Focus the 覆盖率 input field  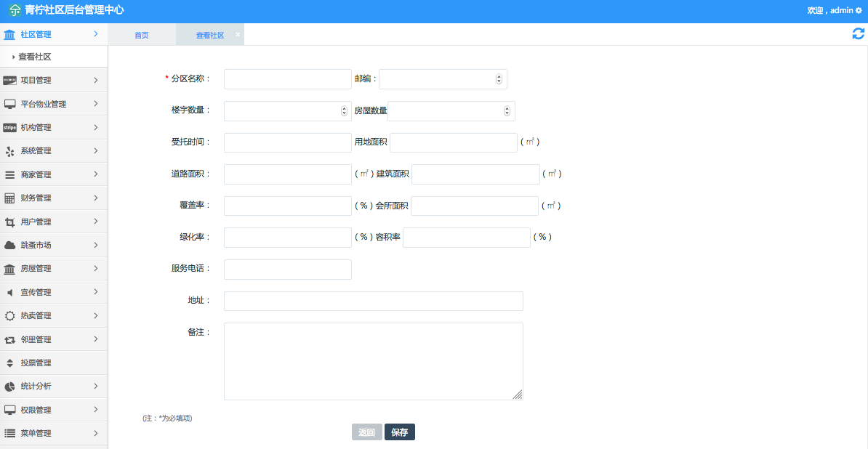(x=288, y=206)
